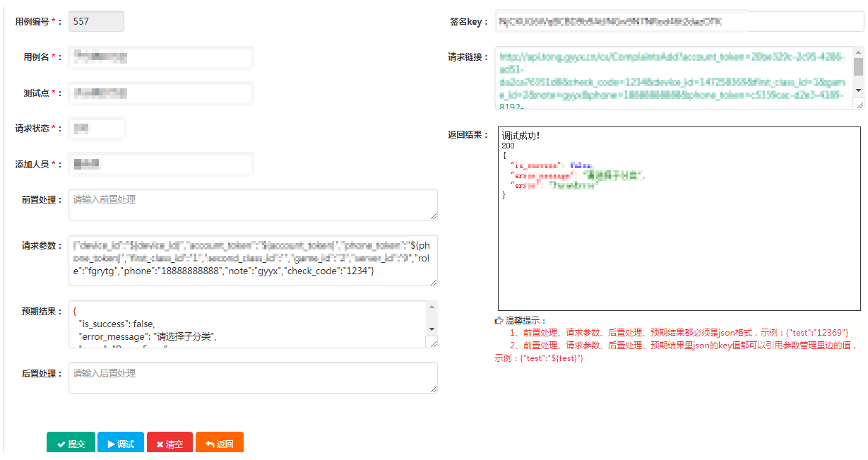Click resize handle of 请求参数 textarea
Viewport: 868px width, 460px height.
[x=433, y=282]
